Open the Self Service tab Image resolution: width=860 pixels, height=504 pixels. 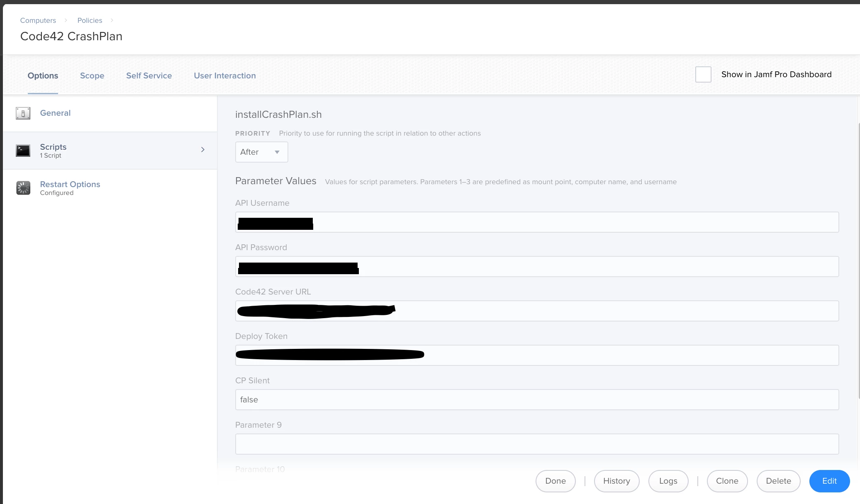click(149, 75)
